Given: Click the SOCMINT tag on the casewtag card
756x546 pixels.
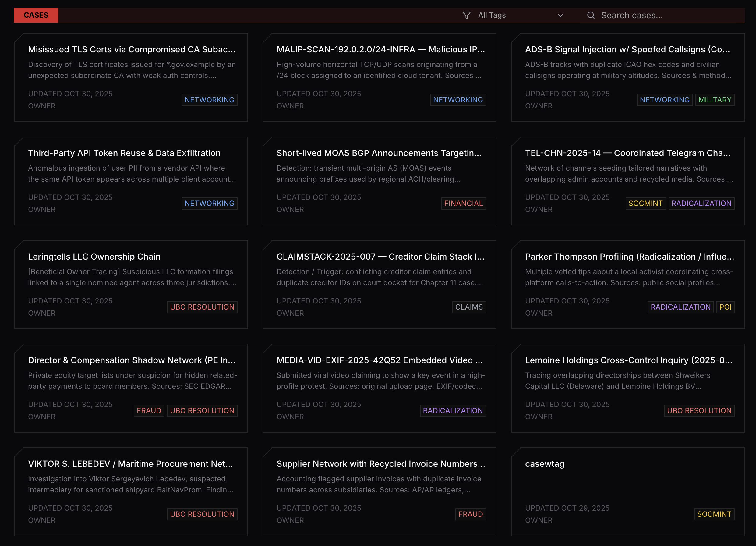Looking at the screenshot, I should tap(714, 514).
